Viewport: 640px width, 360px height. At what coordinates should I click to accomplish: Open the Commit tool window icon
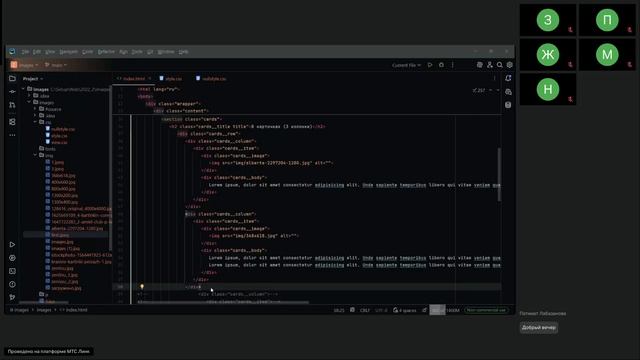tap(12, 91)
